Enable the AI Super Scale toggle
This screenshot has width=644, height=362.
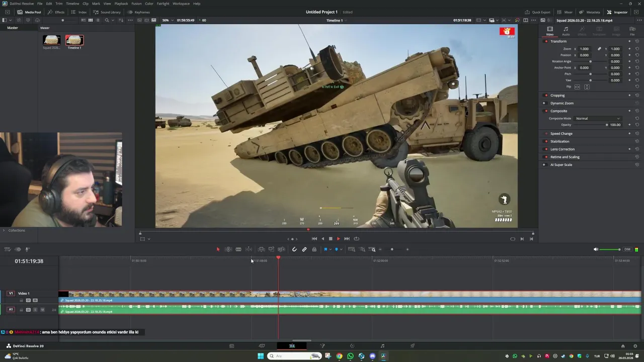(x=544, y=165)
